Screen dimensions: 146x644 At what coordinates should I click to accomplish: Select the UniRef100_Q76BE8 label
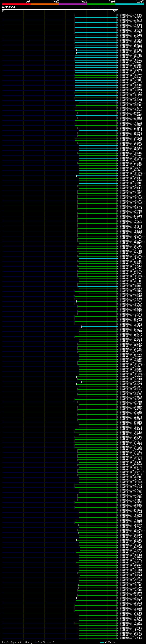coord(131,118)
